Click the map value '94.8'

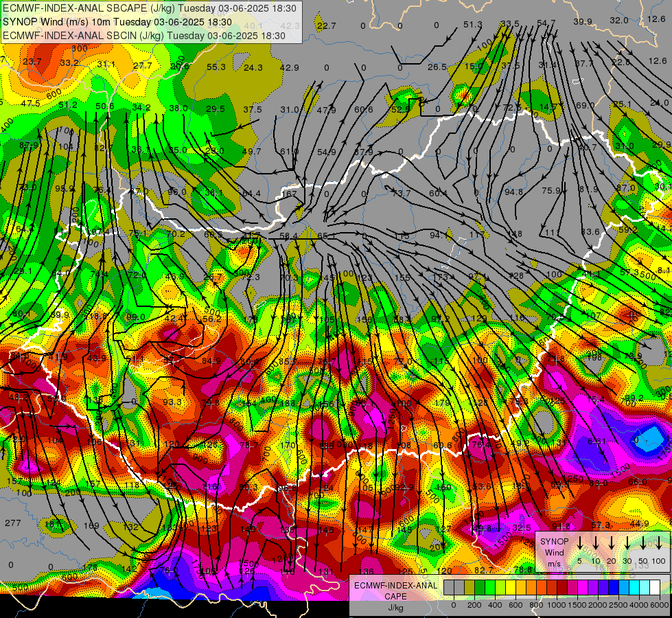point(513,192)
